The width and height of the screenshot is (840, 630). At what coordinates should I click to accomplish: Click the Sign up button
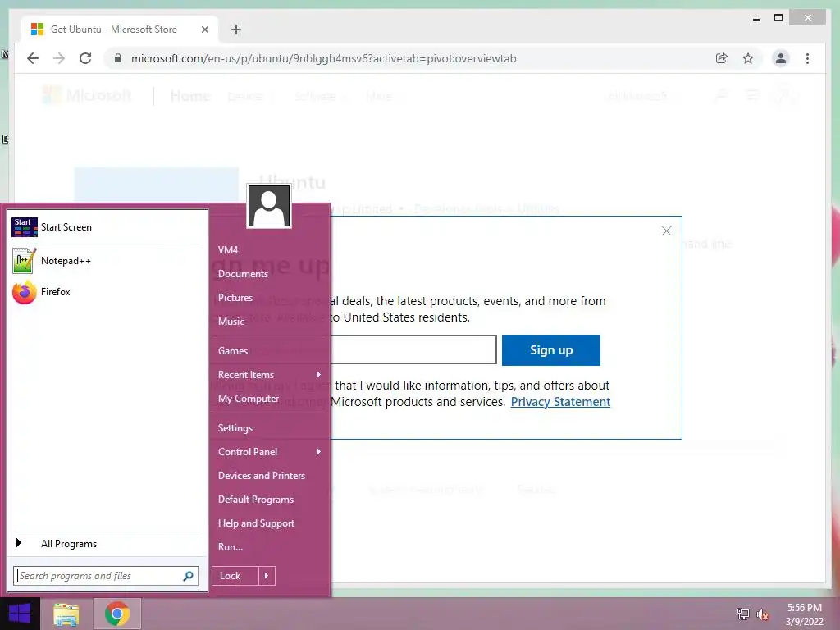[550, 350]
